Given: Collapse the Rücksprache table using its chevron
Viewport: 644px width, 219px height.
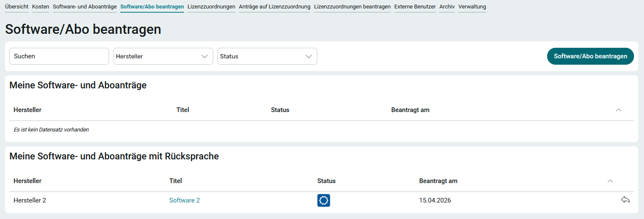Looking at the screenshot, I should [x=610, y=181].
